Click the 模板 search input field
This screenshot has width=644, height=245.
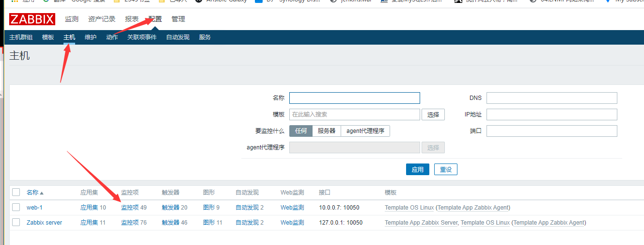355,114
